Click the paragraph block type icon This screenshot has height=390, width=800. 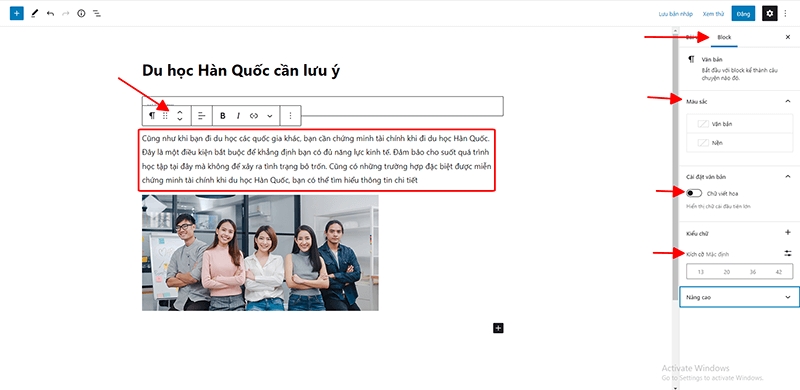152,116
